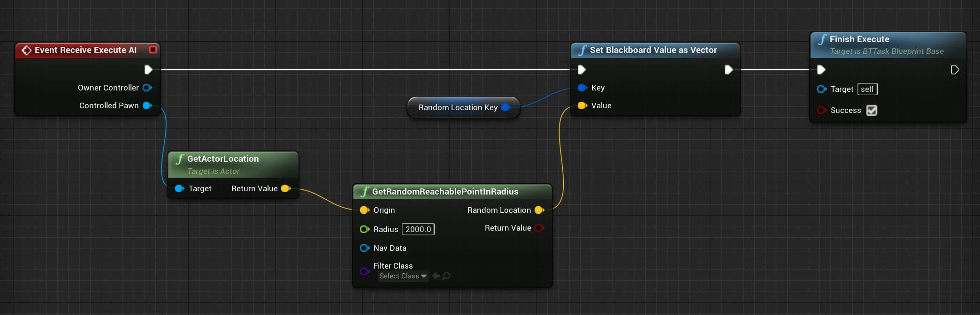Click the Controlled Pawn output pin

click(147, 105)
